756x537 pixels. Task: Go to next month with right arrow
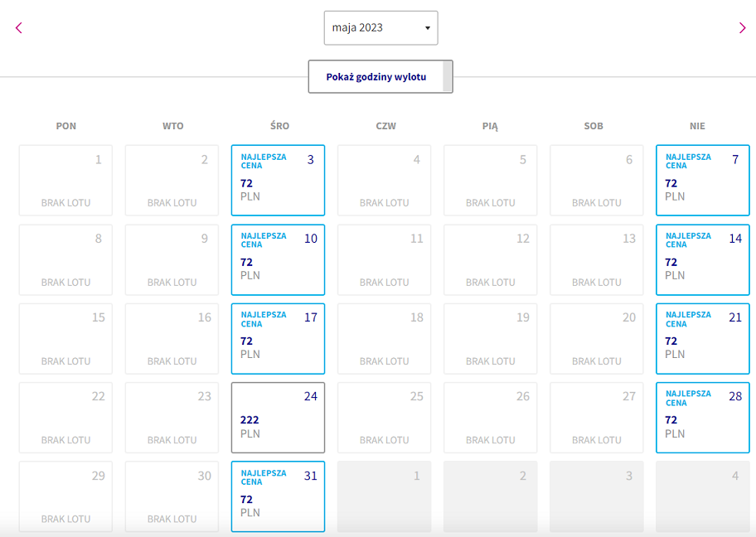[x=742, y=28]
